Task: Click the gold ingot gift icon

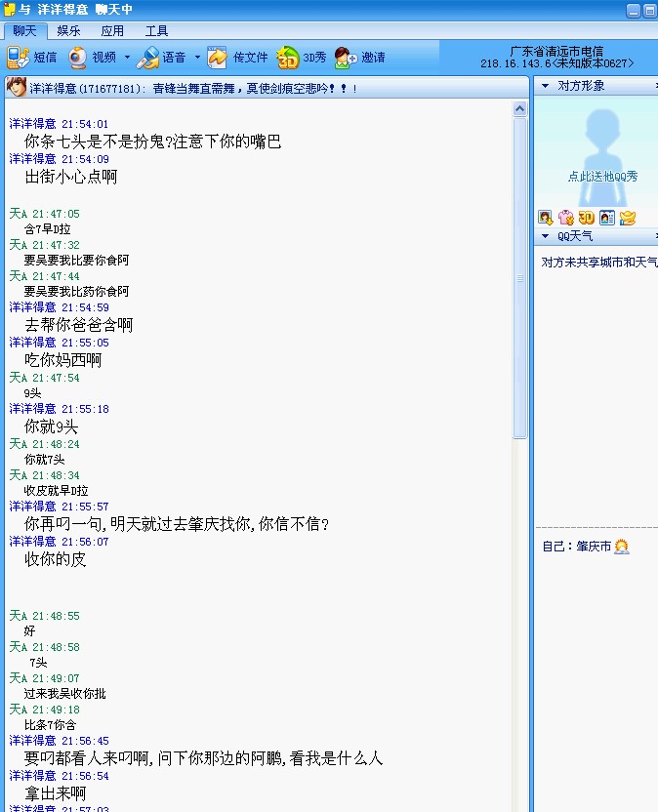Action: click(628, 218)
